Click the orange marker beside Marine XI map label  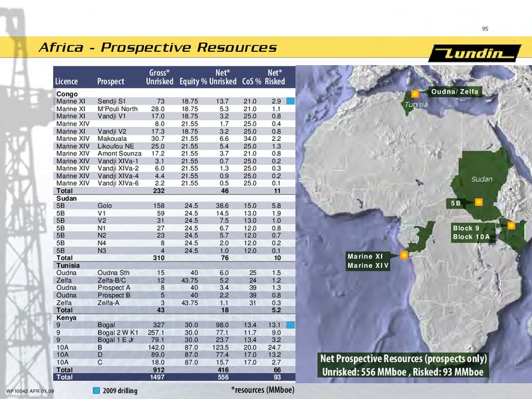click(x=404, y=255)
